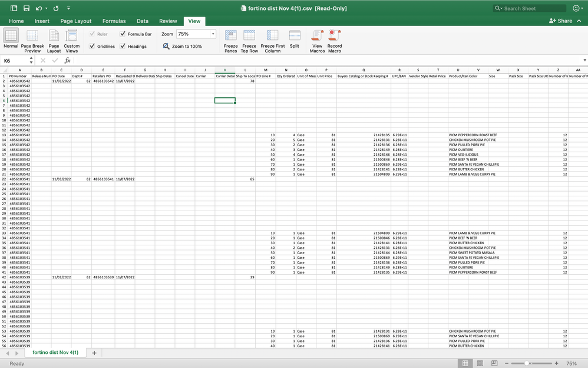Viewport: 588px width, 368px height.
Task: Open the Home tab
Action: click(16, 21)
